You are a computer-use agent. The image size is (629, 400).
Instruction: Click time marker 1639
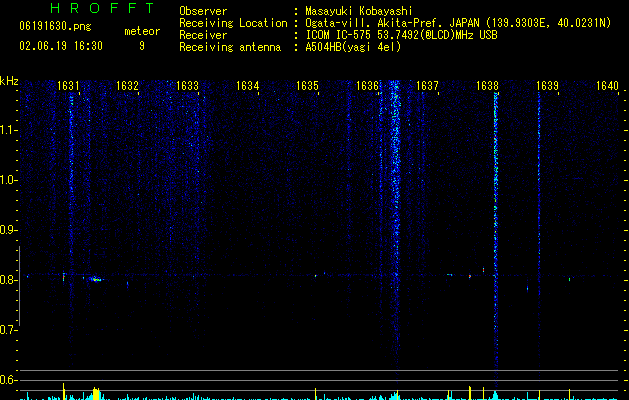pyautogui.click(x=547, y=86)
